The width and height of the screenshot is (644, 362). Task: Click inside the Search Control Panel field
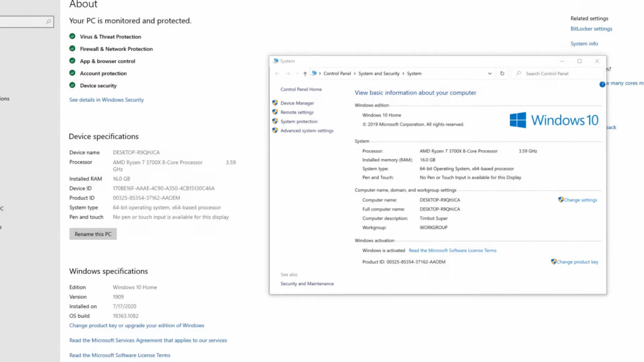click(553, 73)
